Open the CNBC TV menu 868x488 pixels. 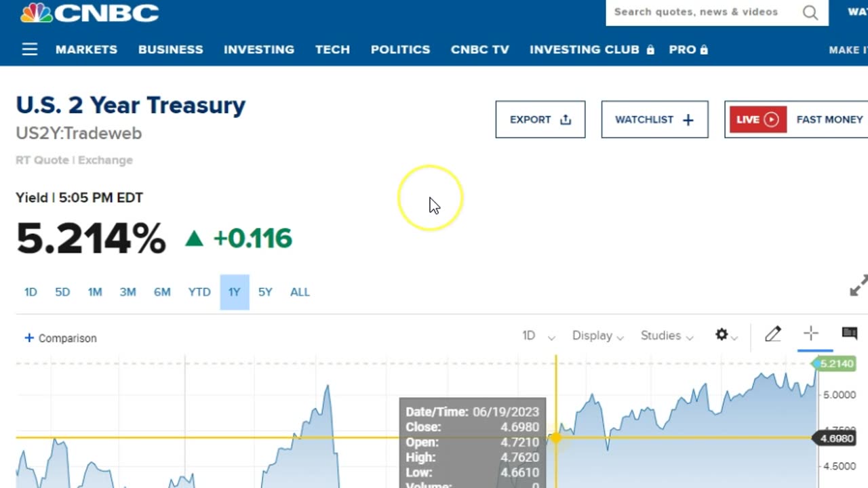coord(479,49)
